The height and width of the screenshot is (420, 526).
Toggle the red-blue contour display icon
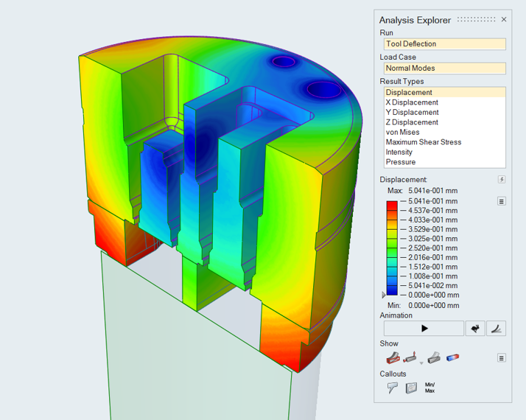pyautogui.click(x=453, y=357)
